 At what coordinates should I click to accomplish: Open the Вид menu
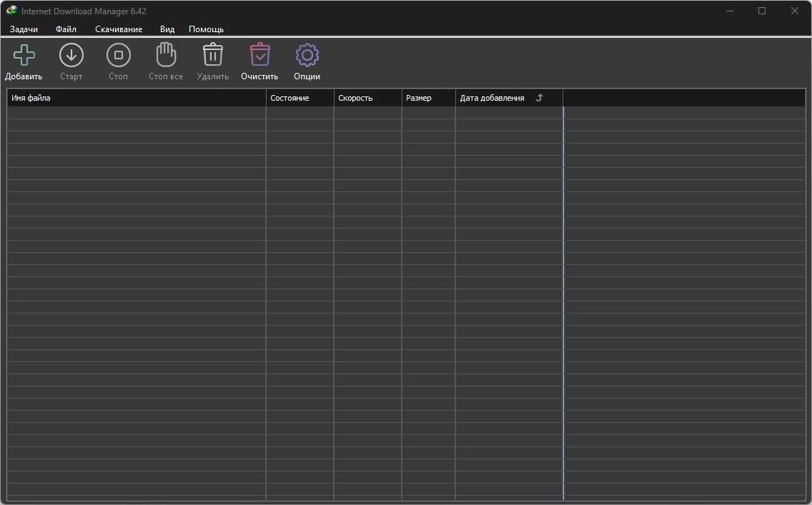[x=167, y=29]
